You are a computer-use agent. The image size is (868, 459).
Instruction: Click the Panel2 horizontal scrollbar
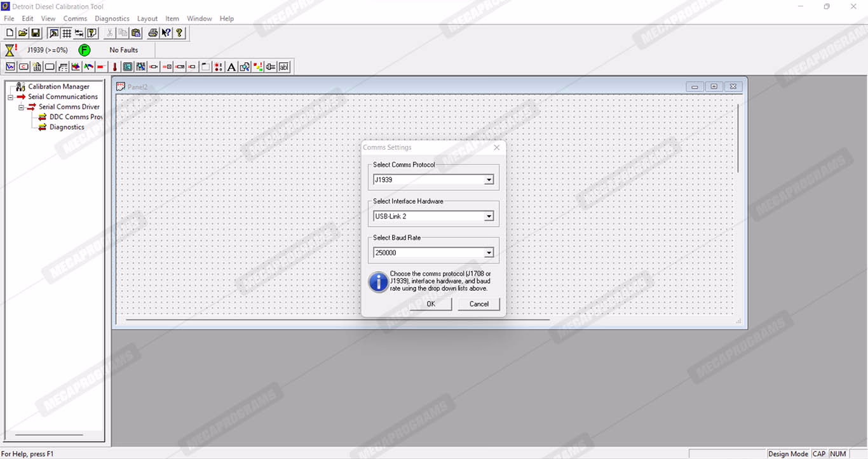(337, 320)
